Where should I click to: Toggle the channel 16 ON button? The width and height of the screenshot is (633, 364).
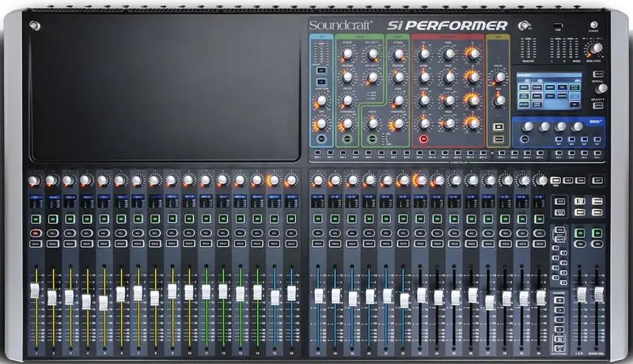point(291,219)
